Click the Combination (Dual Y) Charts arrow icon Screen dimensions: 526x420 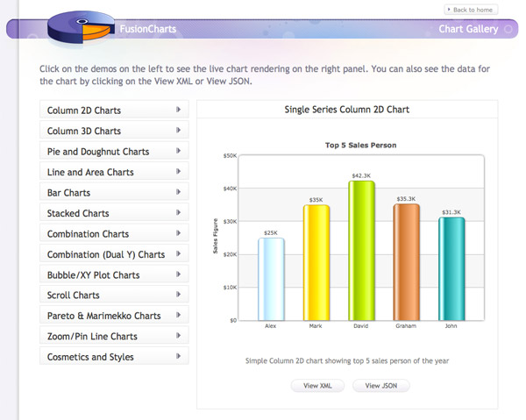[179, 254]
